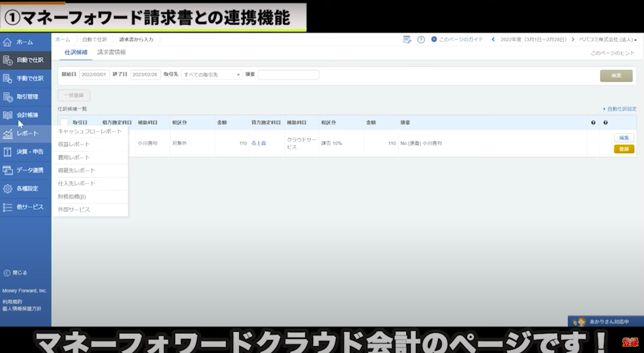Click the 他サービス list icon
This screenshot has height=353, width=644.
[7, 207]
